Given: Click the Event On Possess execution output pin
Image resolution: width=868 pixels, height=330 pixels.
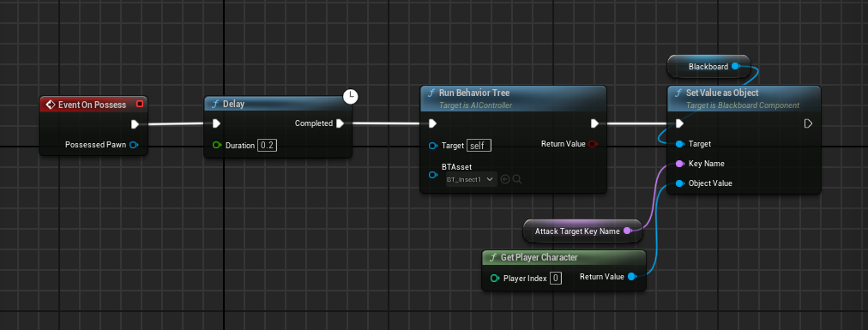Looking at the screenshot, I should click(135, 123).
